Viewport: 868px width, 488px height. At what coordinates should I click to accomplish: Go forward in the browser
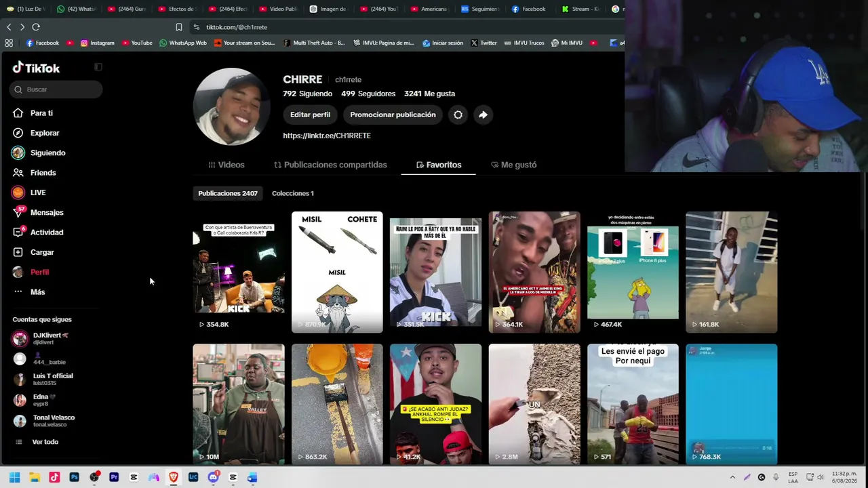tap(22, 27)
